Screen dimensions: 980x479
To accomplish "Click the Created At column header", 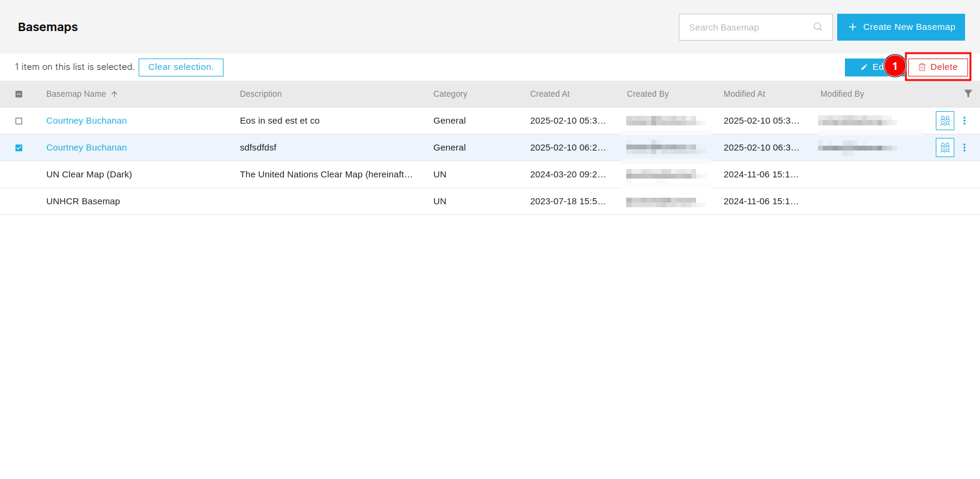I will [x=550, y=94].
